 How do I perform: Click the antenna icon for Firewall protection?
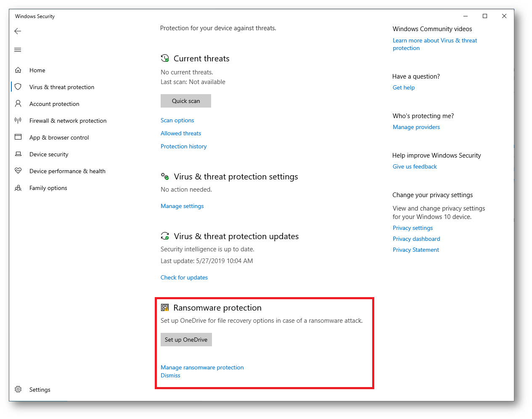coord(18,120)
